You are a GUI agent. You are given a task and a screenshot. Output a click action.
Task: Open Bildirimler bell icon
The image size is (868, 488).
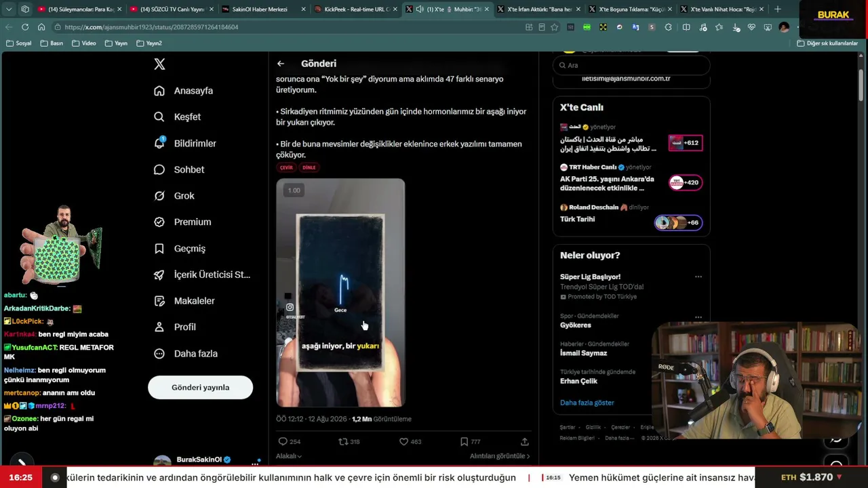(159, 143)
